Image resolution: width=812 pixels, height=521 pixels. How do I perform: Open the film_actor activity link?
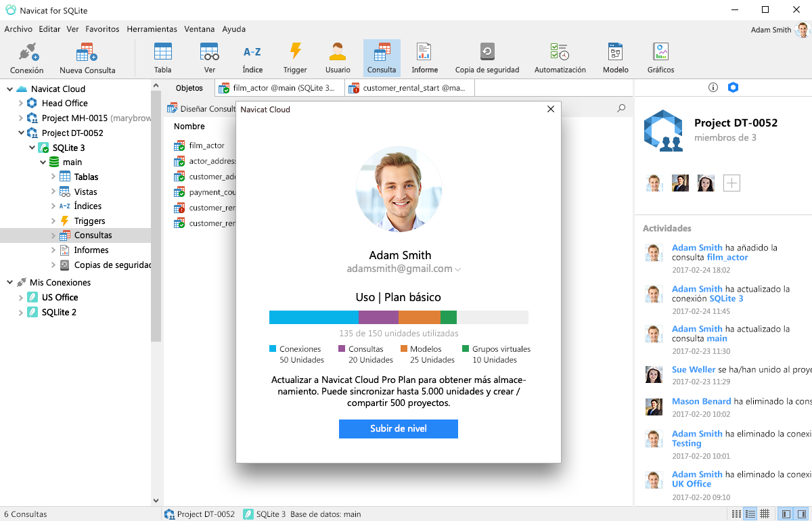pos(727,258)
